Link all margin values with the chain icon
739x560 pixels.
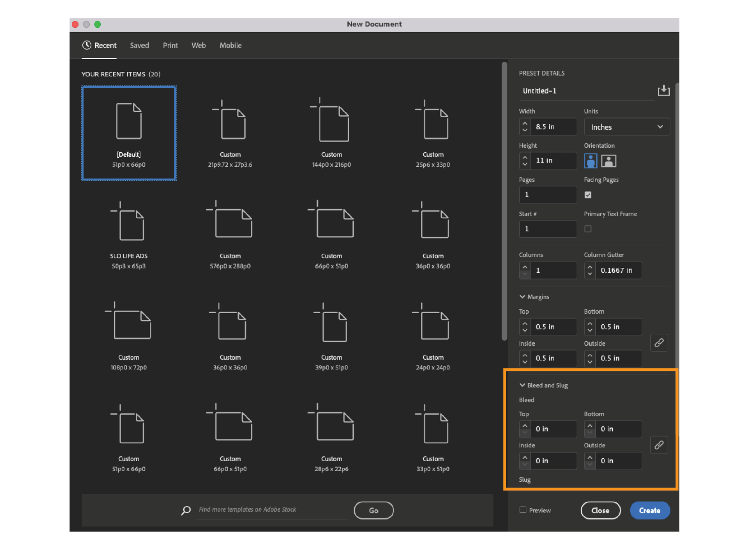659,343
